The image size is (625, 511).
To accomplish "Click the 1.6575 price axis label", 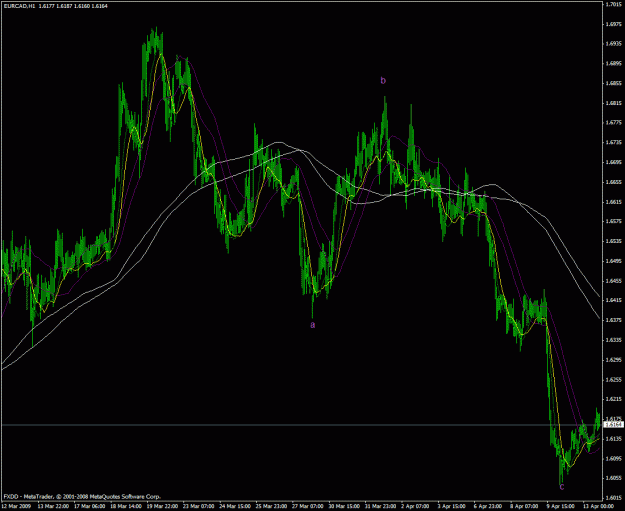I will coord(613,222).
